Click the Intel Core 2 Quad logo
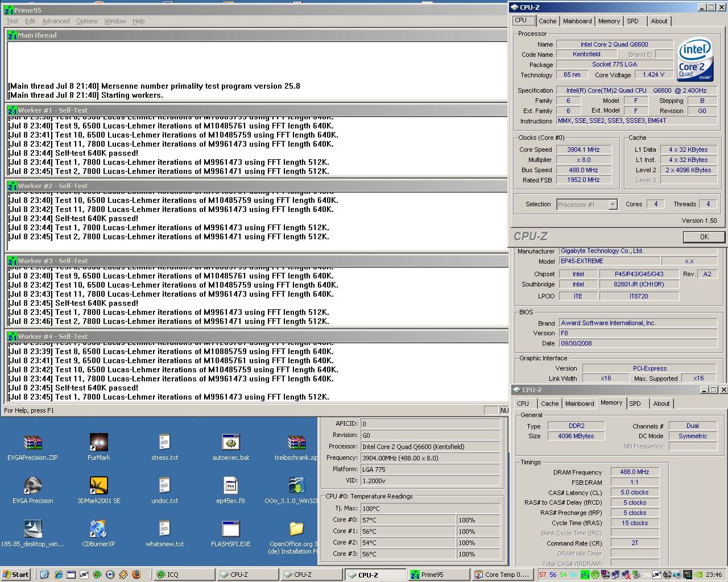The image size is (728, 582). click(695, 59)
